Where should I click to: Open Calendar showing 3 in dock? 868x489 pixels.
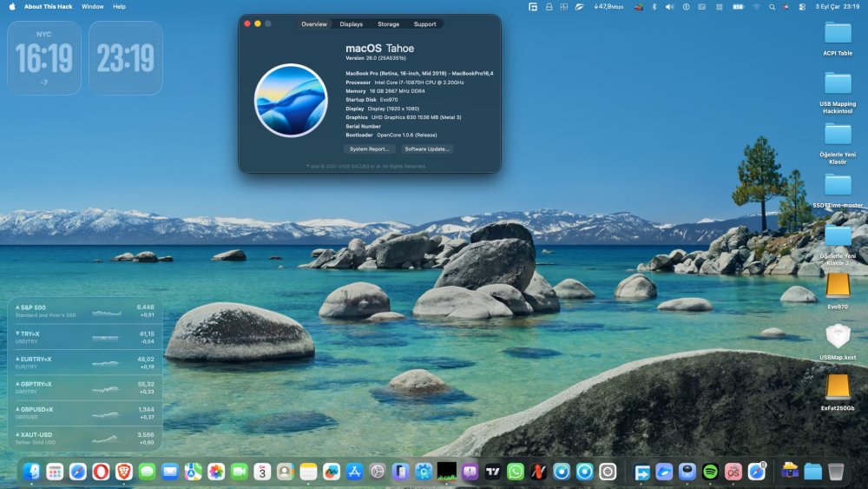262,472
